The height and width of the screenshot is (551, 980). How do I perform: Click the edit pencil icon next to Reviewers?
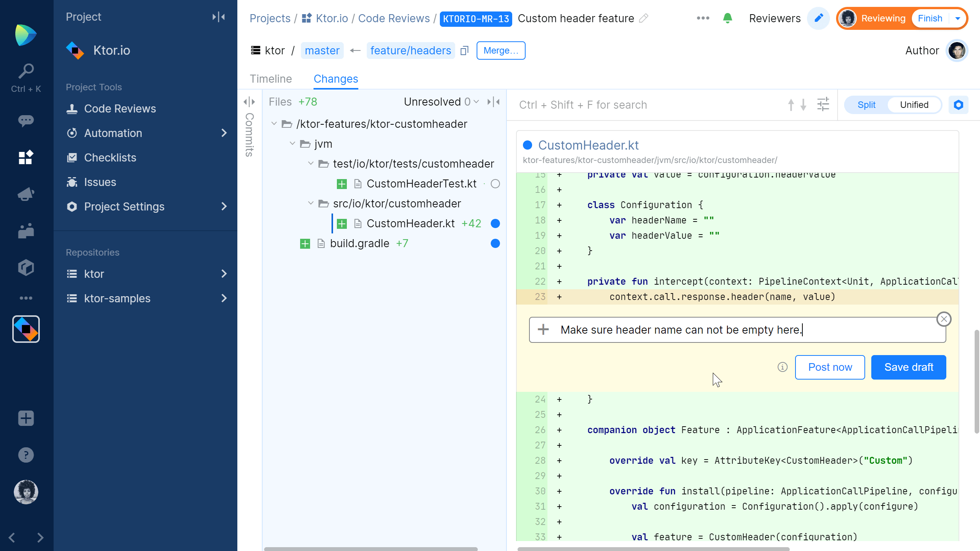(x=819, y=18)
